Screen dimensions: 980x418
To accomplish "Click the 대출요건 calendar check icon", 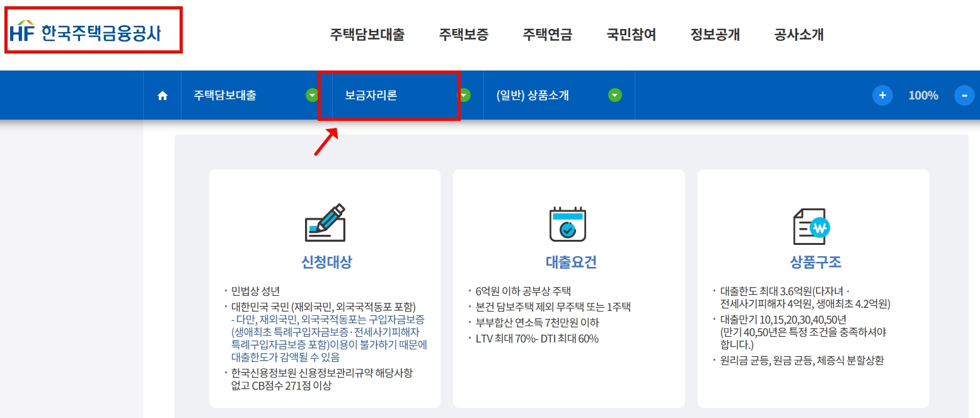I will [568, 223].
